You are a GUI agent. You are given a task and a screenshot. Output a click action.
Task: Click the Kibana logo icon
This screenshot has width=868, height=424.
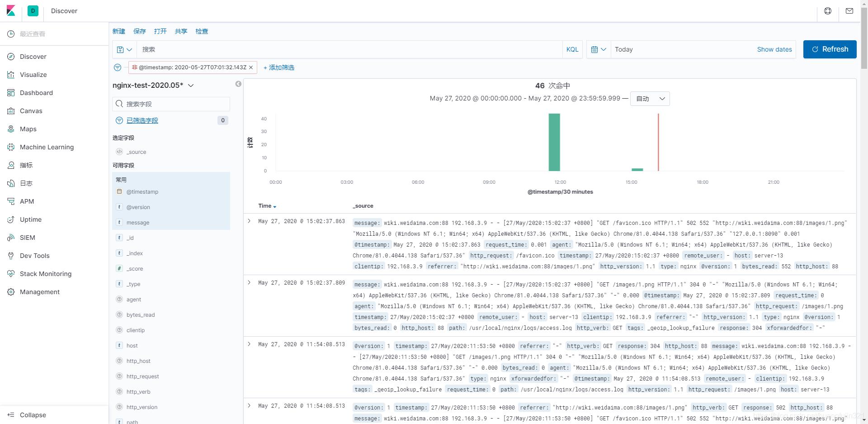[11, 11]
